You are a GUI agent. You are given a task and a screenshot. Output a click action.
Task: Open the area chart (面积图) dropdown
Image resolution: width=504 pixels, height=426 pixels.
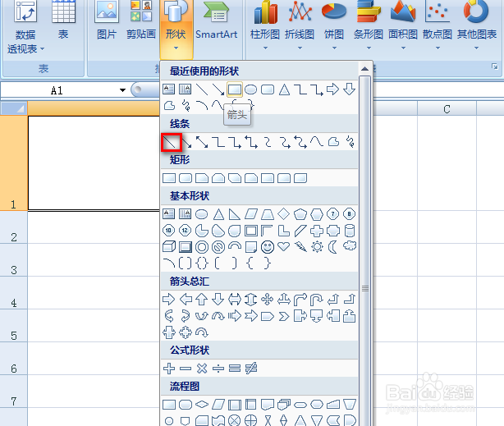pos(403,27)
